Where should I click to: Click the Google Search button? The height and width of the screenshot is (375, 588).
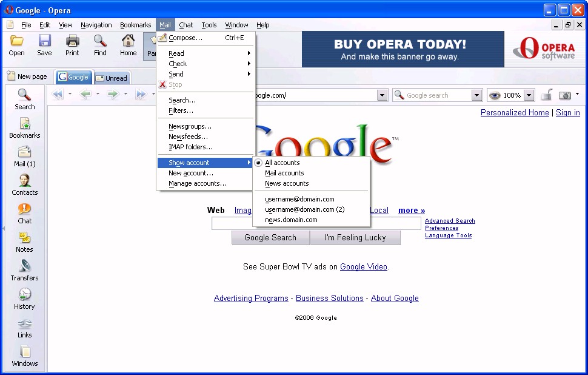point(270,238)
